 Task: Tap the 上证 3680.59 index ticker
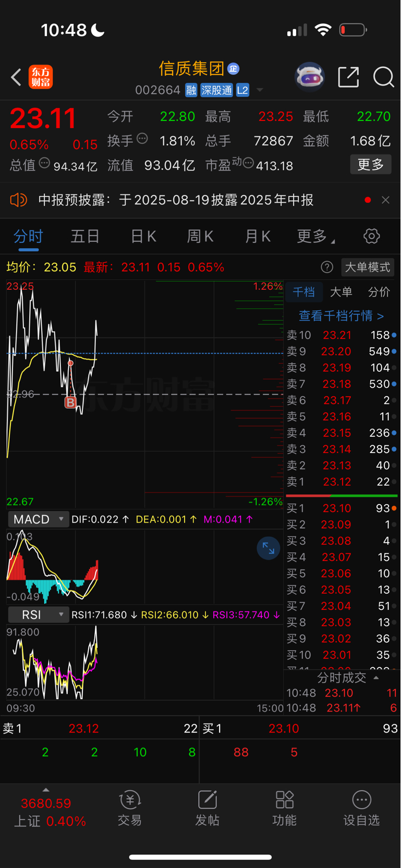(x=50, y=812)
